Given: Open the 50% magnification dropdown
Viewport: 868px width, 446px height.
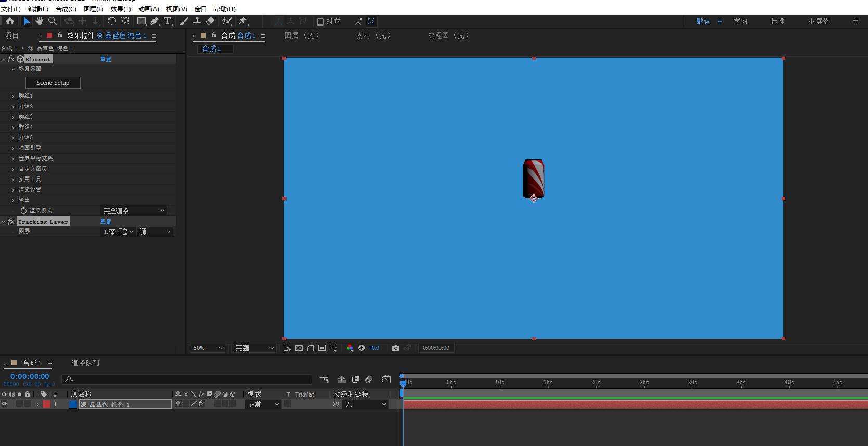Looking at the screenshot, I should point(208,348).
